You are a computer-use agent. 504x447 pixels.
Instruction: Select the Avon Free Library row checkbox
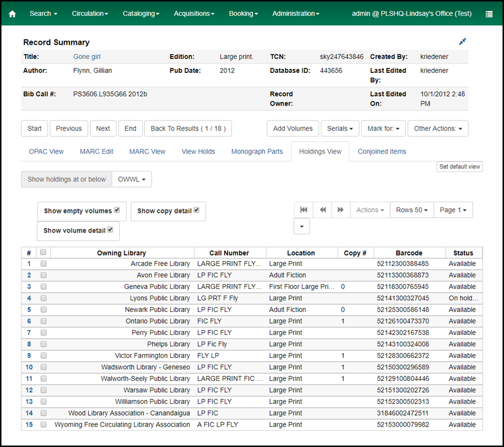pyautogui.click(x=44, y=275)
